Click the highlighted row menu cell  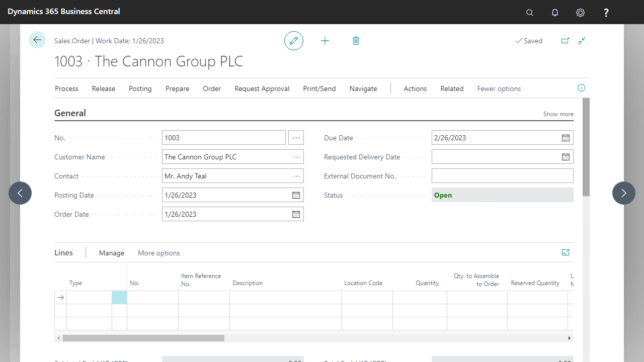click(x=119, y=298)
